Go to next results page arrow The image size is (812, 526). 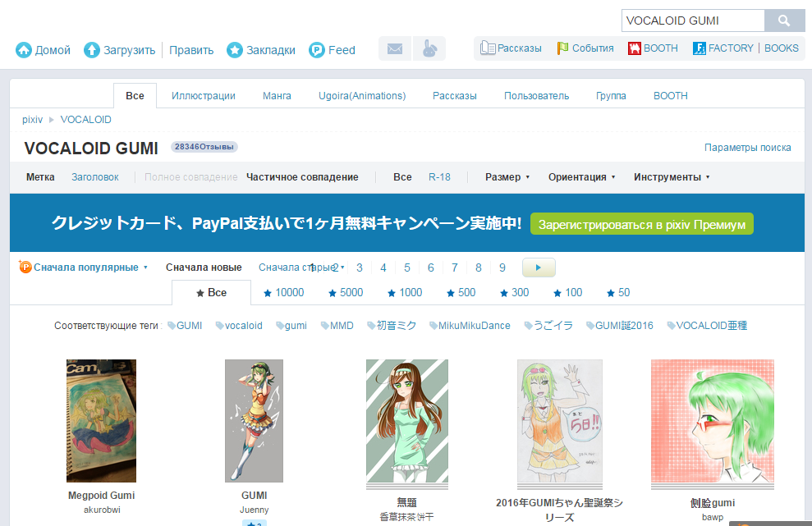click(x=539, y=268)
